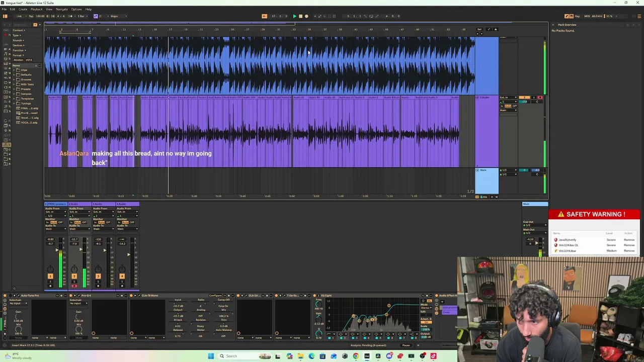644x362 pixels.
Task: Expand the Content filter group
Action: pyautogui.click(x=19, y=30)
